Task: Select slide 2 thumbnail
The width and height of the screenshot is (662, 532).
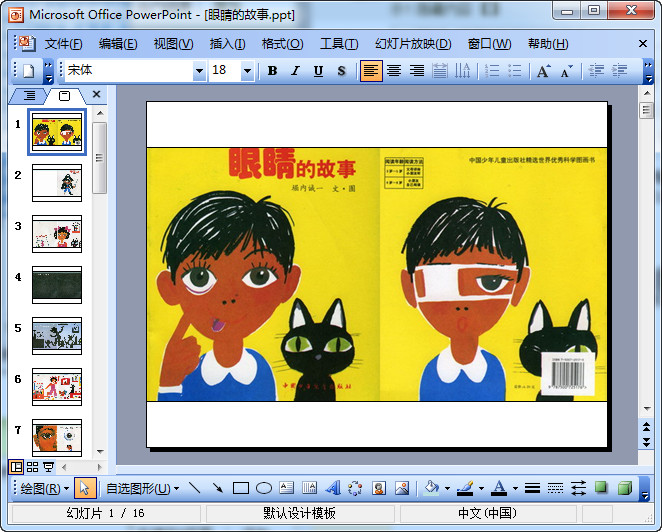Action: pos(57,183)
